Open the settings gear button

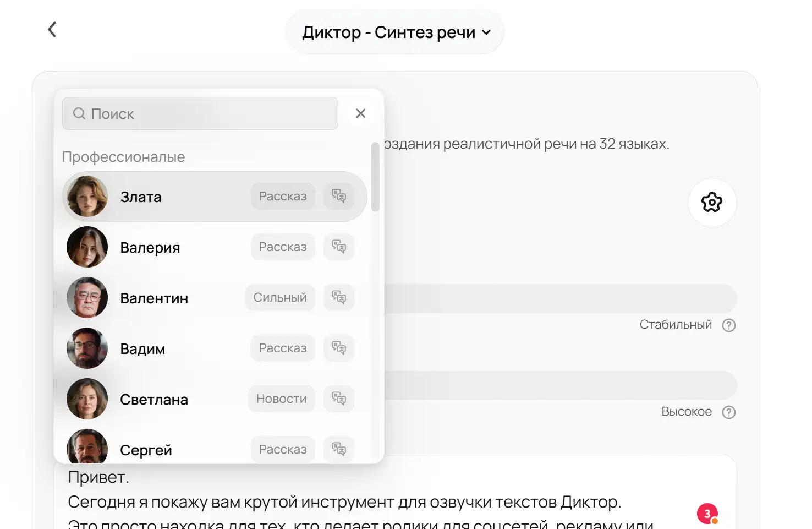(712, 203)
